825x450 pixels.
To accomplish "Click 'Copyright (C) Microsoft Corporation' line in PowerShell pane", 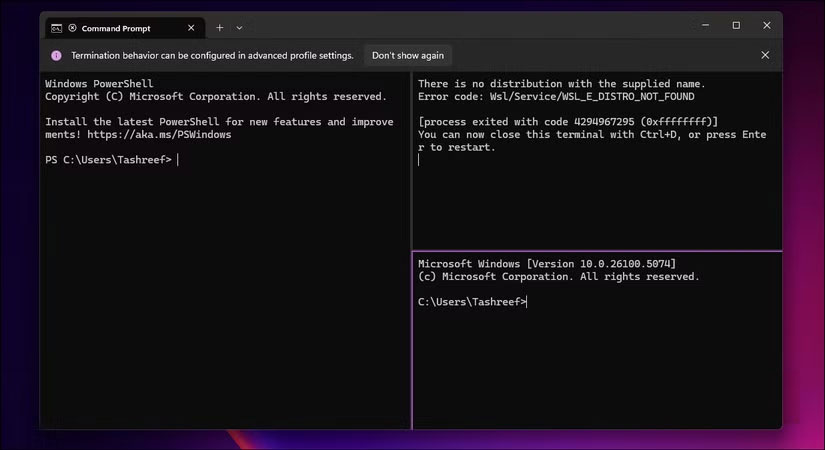I will coord(216,97).
